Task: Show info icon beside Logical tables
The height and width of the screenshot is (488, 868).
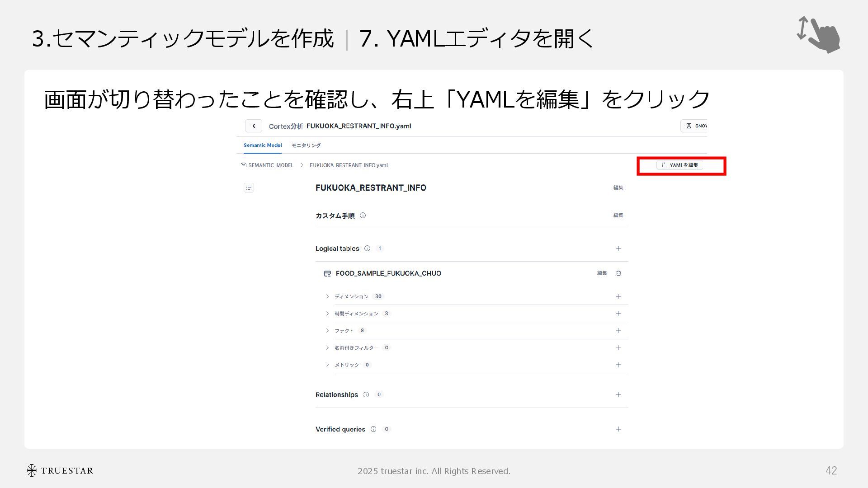Action: coord(367,249)
